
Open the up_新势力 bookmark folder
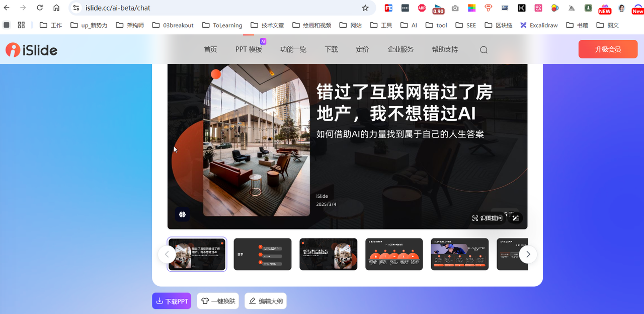click(x=89, y=25)
